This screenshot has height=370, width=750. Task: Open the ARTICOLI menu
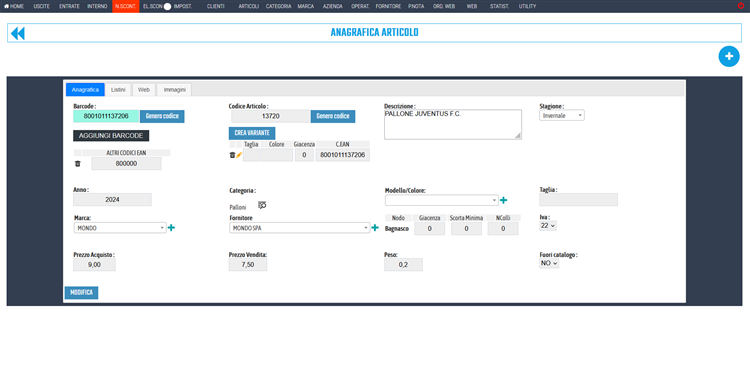coord(249,6)
